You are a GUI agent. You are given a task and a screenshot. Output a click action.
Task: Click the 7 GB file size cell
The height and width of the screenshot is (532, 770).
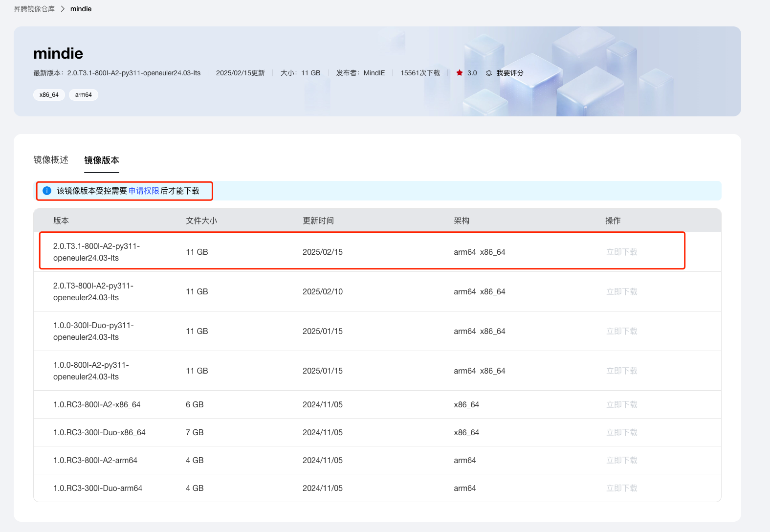[x=195, y=432]
